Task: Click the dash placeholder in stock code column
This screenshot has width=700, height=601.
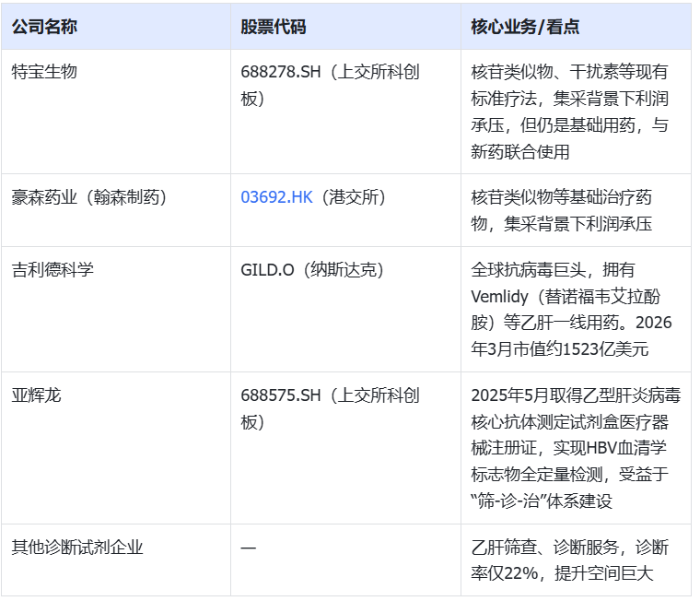Action: [x=248, y=548]
